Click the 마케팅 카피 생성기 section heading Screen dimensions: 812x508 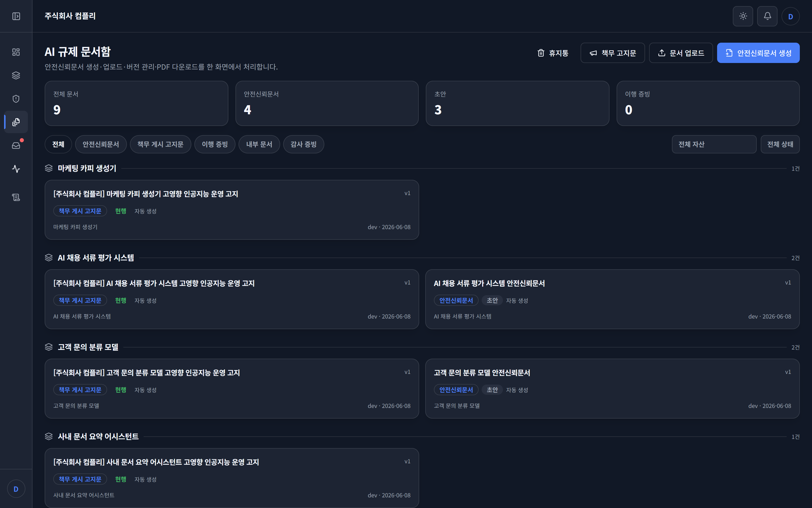coord(87,168)
